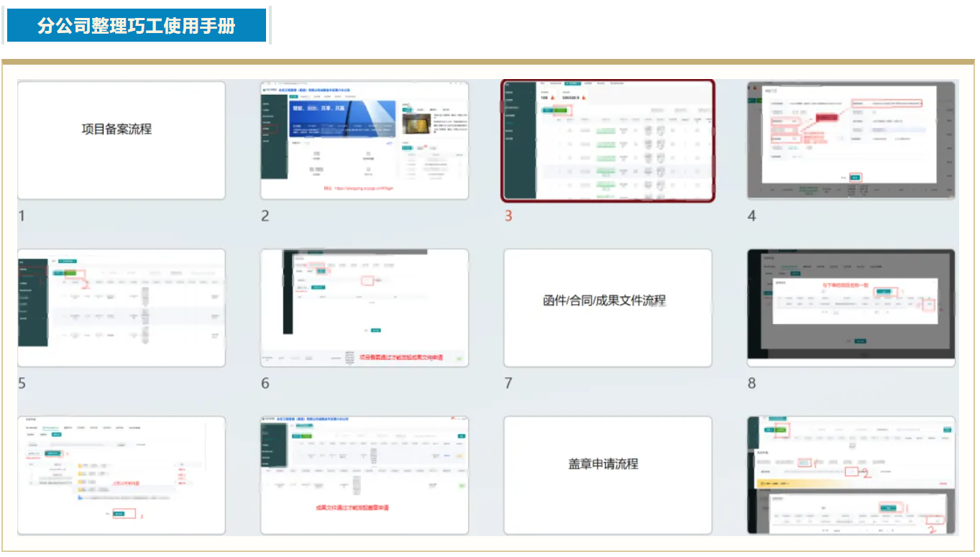The width and height of the screenshot is (980, 557).
Task: Open the 函件/合同/成果文件流程 title slide
Action: pos(608,308)
